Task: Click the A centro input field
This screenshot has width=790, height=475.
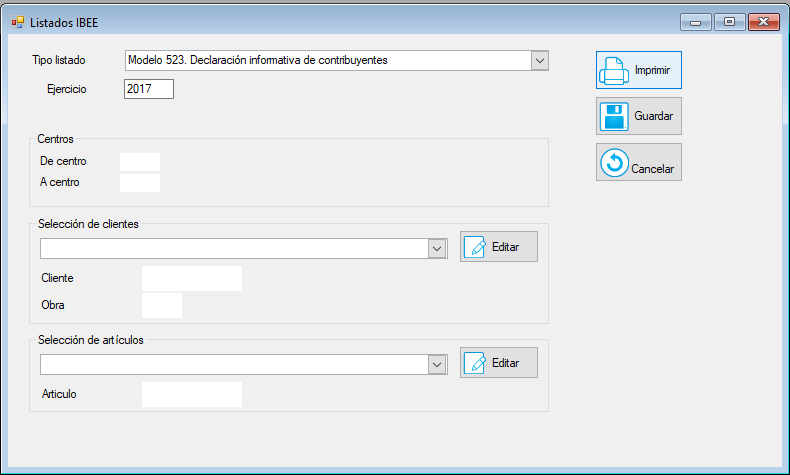Action: pyautogui.click(x=140, y=183)
